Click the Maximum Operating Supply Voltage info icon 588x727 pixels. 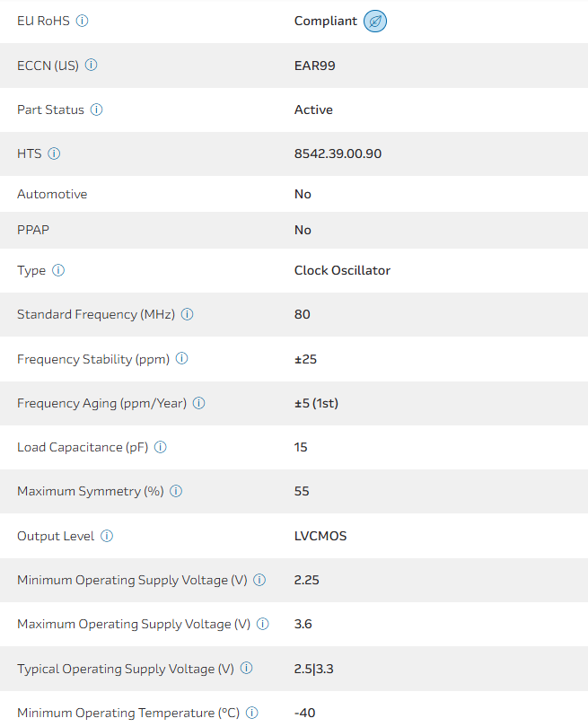pos(263,624)
